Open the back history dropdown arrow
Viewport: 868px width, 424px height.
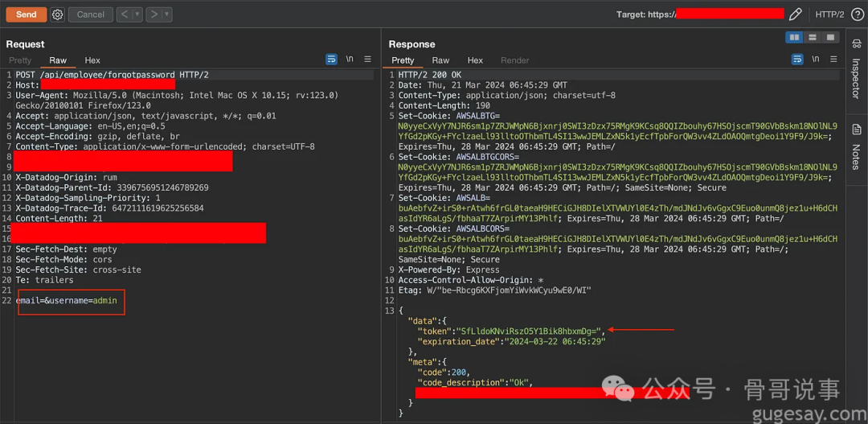(x=137, y=14)
